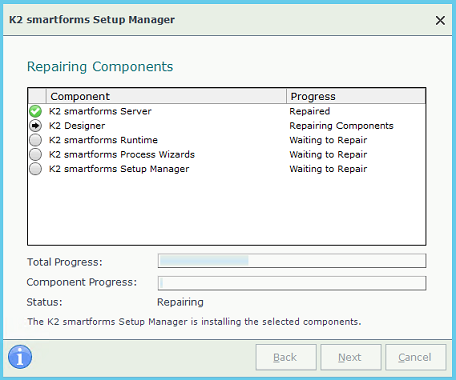Image resolution: width=456 pixels, height=380 pixels.
Task: Select the K2 smartforms Setup Manager list row
Action: [x=227, y=169]
